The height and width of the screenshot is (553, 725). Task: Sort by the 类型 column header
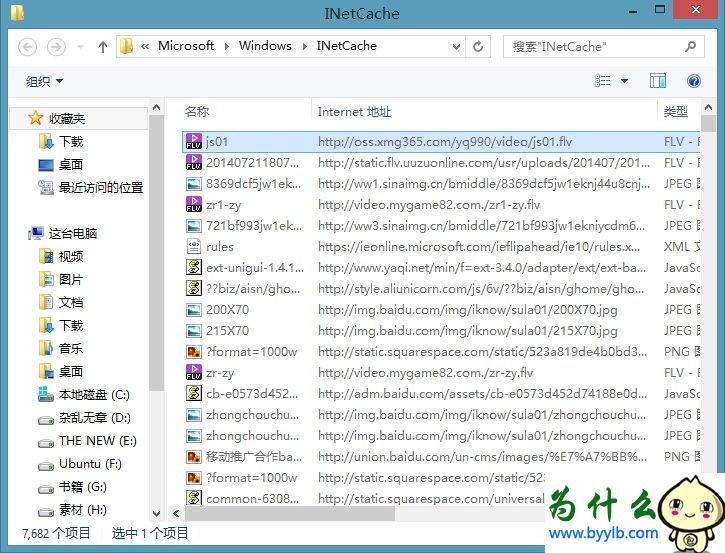(x=676, y=111)
